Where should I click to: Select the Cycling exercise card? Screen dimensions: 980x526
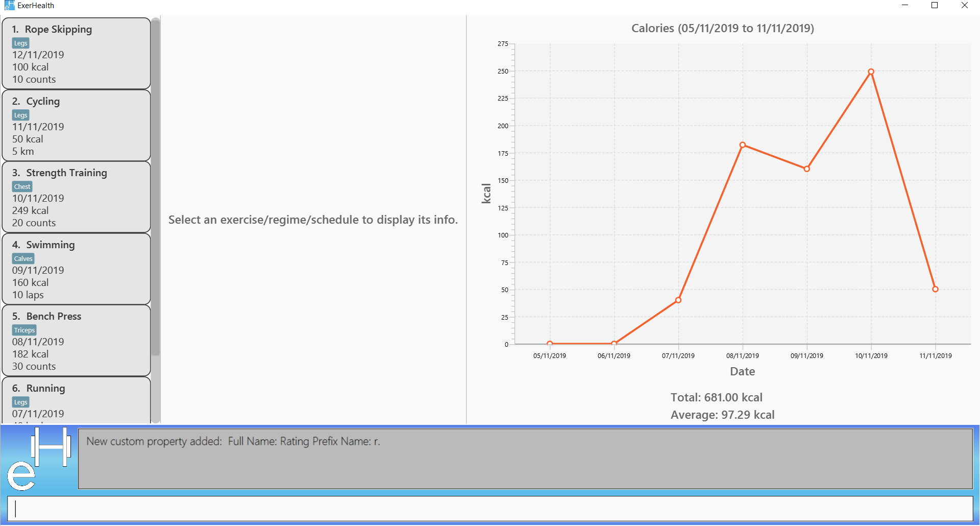click(77, 126)
